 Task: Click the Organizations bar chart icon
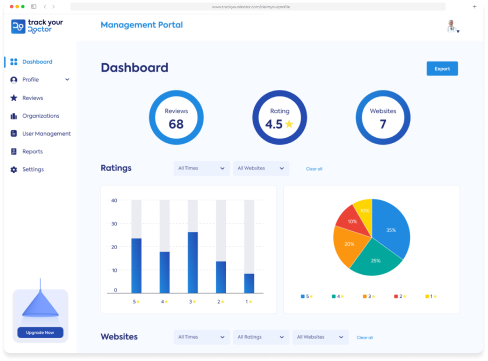pyautogui.click(x=14, y=116)
